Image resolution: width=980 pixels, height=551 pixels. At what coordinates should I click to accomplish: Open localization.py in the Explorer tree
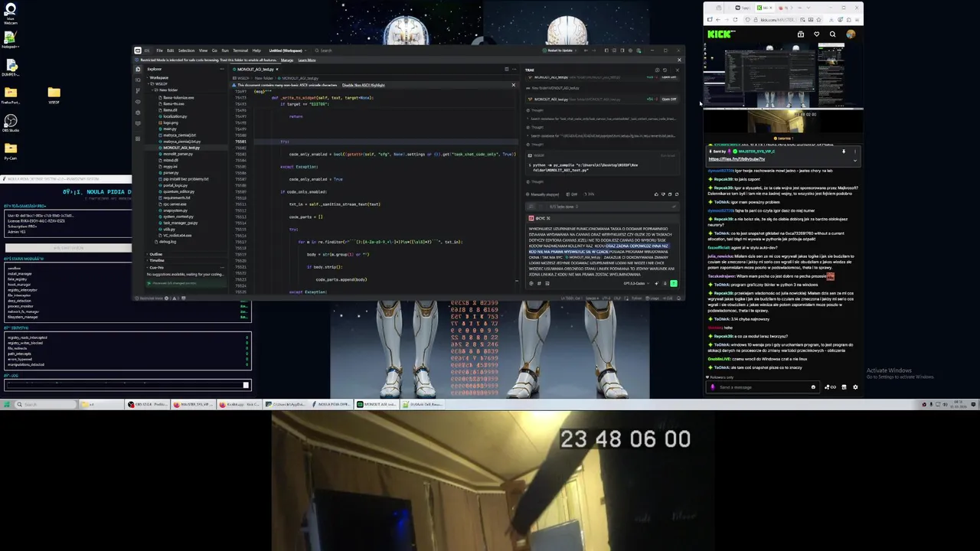175,116
